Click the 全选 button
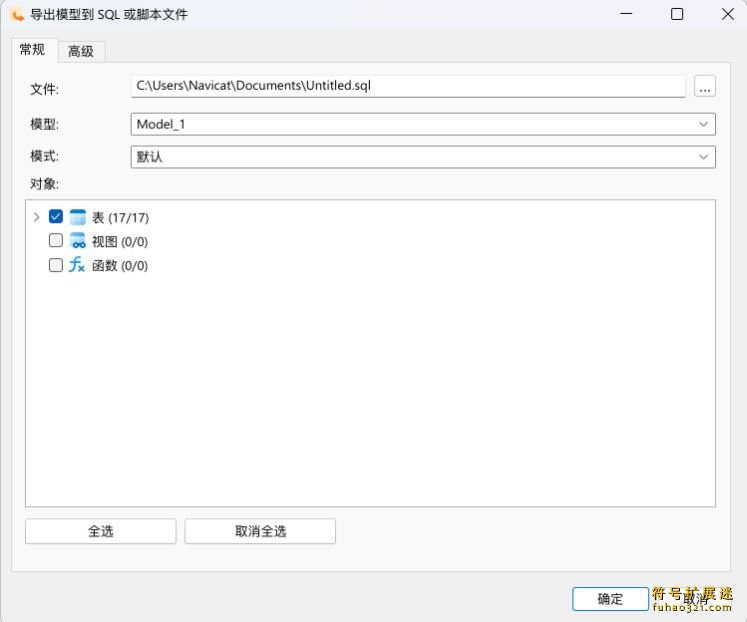This screenshot has height=622, width=747. pyautogui.click(x=101, y=531)
